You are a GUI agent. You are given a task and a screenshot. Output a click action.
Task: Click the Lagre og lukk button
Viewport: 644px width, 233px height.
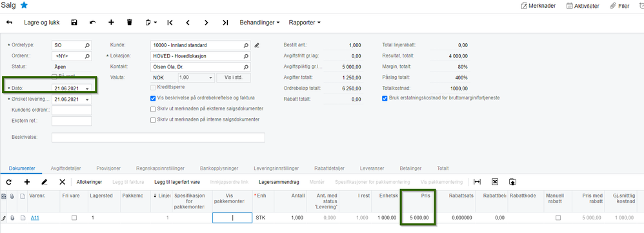click(42, 23)
